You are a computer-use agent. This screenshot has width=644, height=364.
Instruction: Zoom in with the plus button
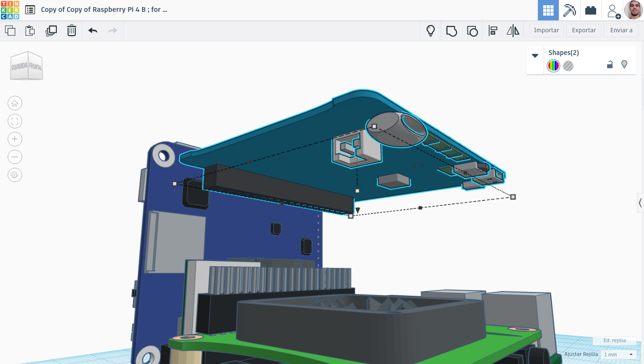click(x=15, y=139)
